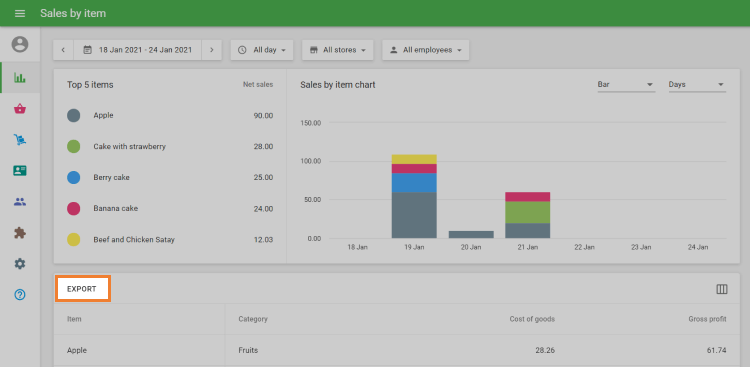Click Beef and Chicken Satay yellow dot
The width and height of the screenshot is (750, 367).
73,240
